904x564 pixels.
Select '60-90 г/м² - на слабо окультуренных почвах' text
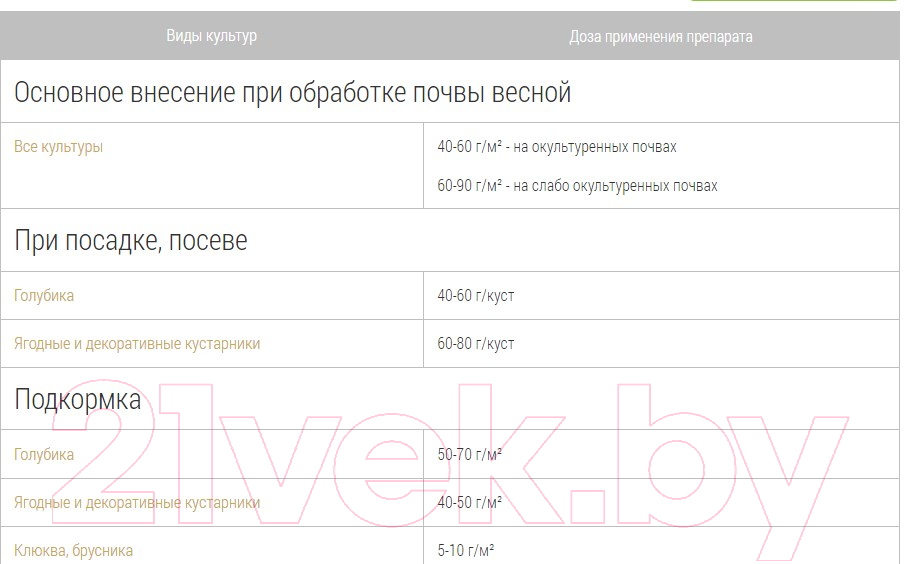[577, 186]
